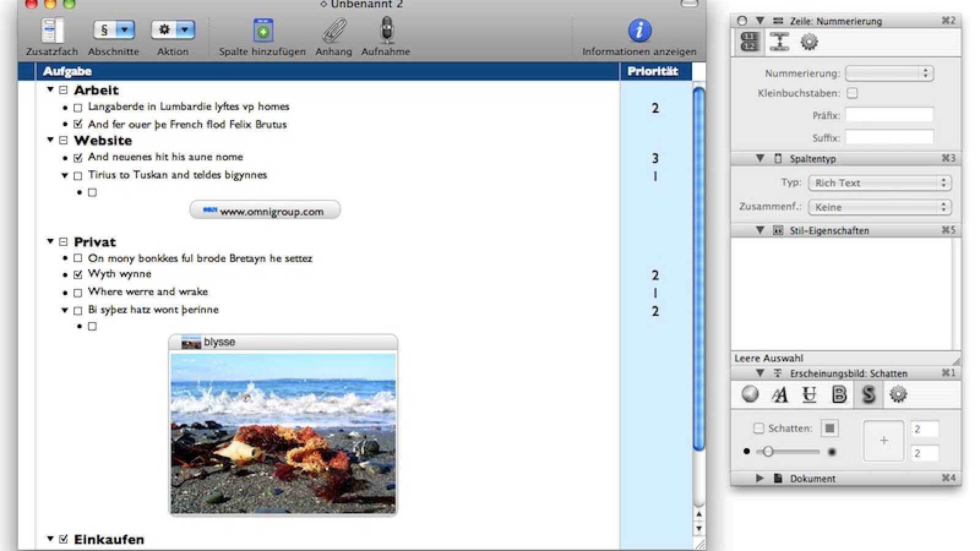This screenshot has height=551, width=980.
Task: Open the Aktion gear menu
Action: point(173,30)
